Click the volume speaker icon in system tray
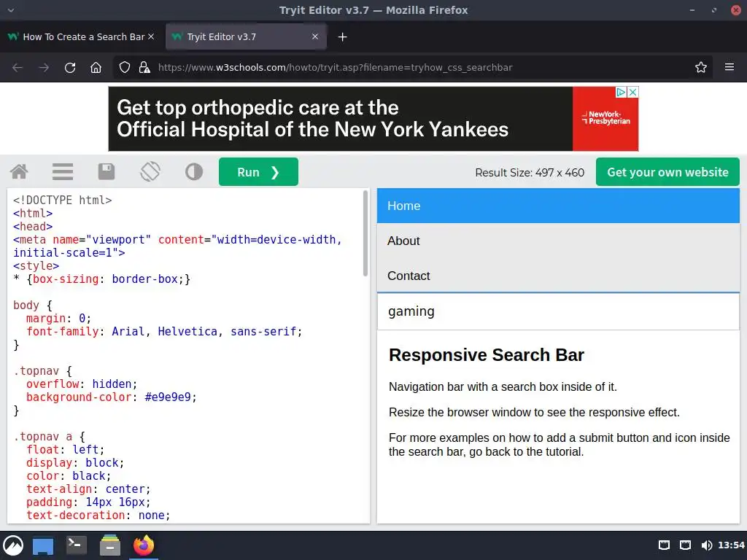747x560 pixels. [x=706, y=545]
